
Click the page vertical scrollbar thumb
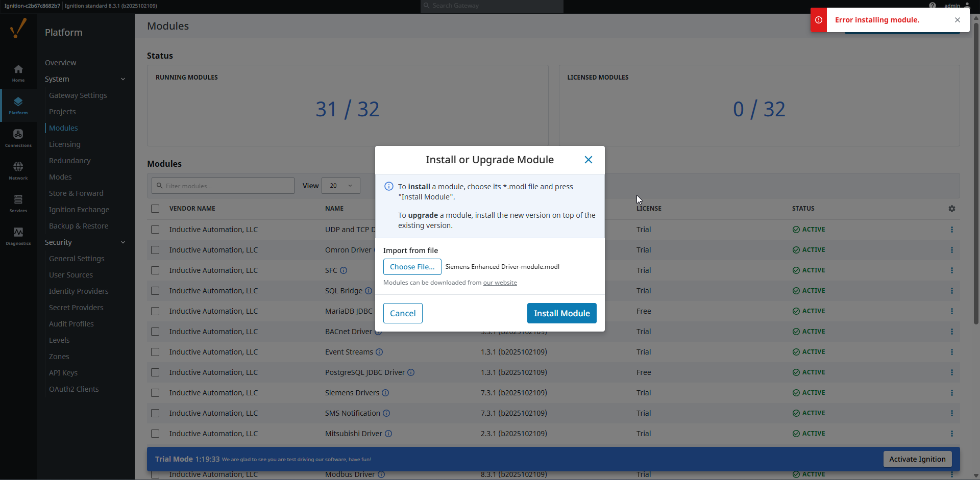976,173
